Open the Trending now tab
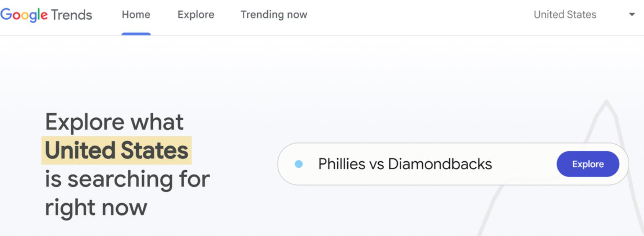 pos(274,15)
